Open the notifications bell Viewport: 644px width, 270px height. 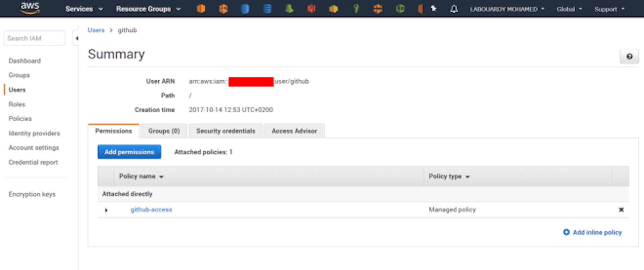pyautogui.click(x=454, y=9)
